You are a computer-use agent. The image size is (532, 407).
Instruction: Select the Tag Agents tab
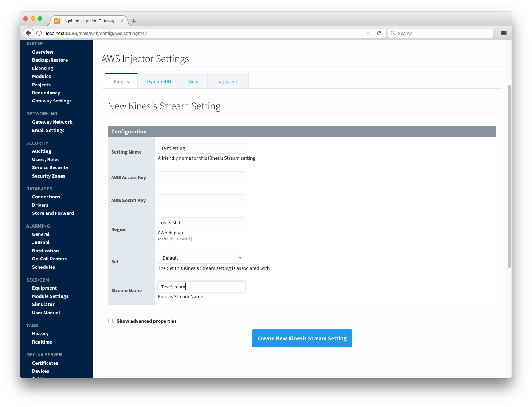[x=228, y=81]
